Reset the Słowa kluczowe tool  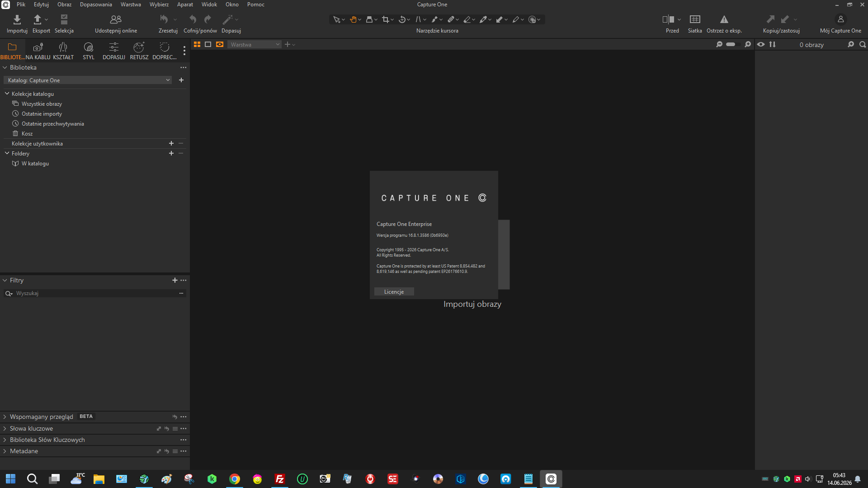[167, 429]
